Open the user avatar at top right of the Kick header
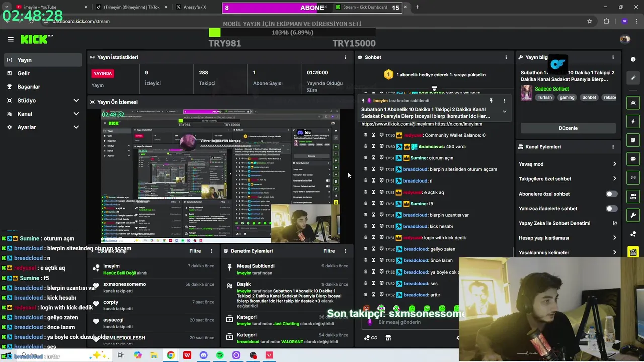This screenshot has height=362, width=644. click(x=625, y=39)
